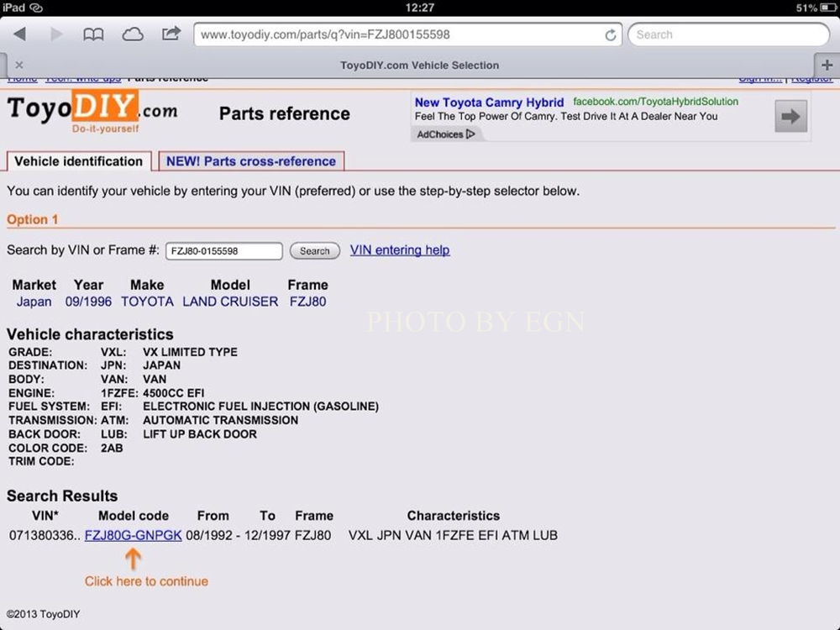The width and height of the screenshot is (840, 630).
Task: Click the AdChoices icon
Action: coord(446,134)
